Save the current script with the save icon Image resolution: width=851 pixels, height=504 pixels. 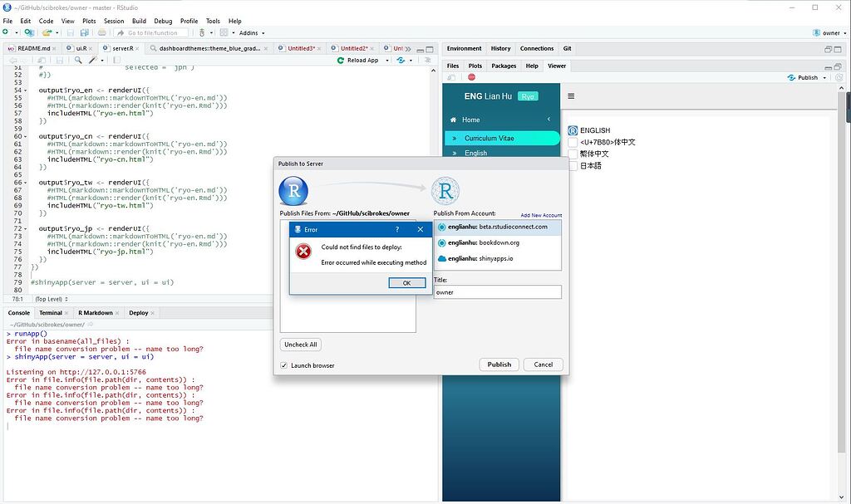[x=71, y=32]
